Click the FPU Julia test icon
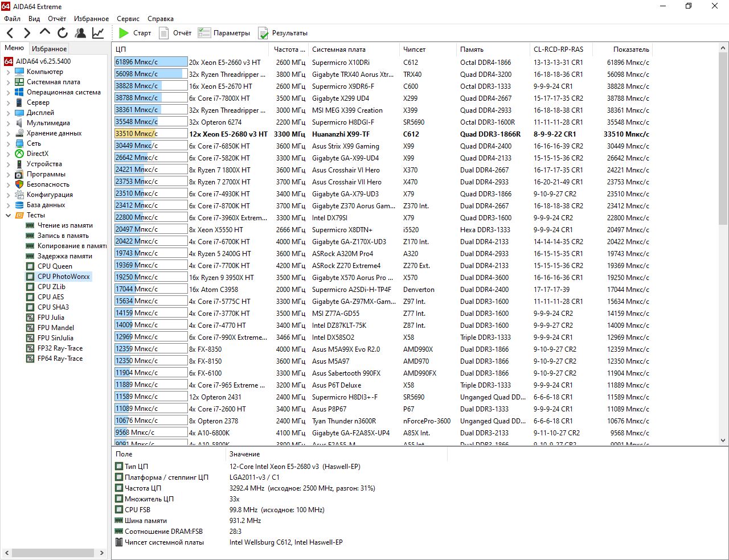 [x=30, y=318]
